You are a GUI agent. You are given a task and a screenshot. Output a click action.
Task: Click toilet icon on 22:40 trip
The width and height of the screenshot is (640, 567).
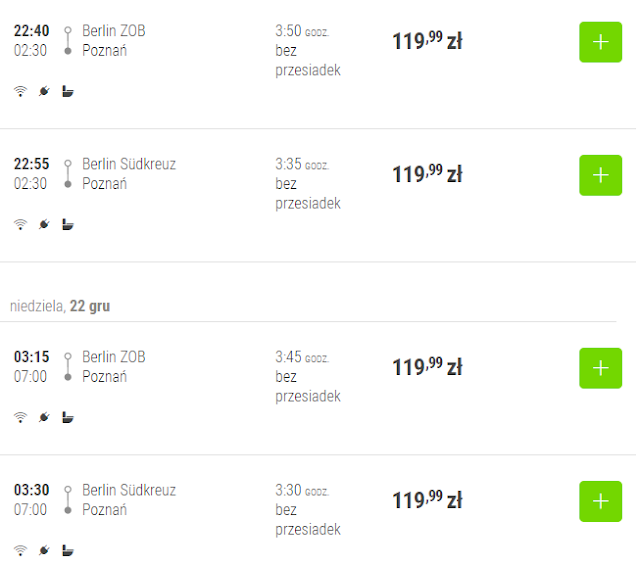point(68,91)
